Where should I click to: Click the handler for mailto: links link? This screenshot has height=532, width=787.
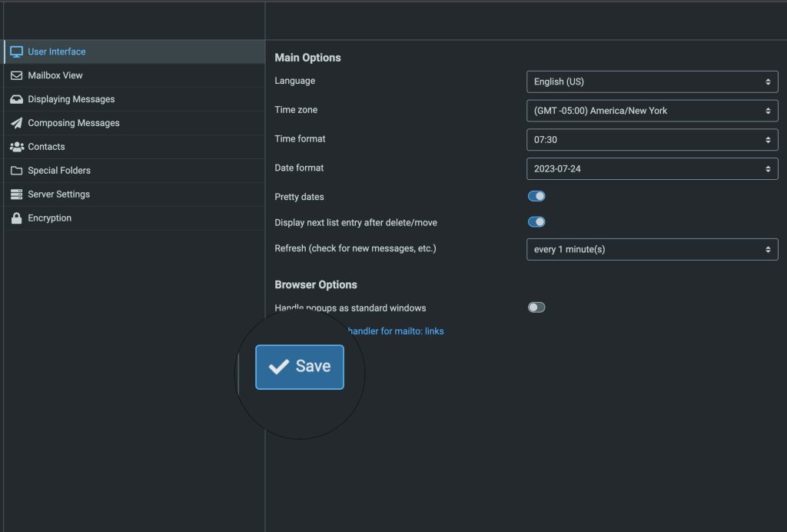click(x=396, y=331)
